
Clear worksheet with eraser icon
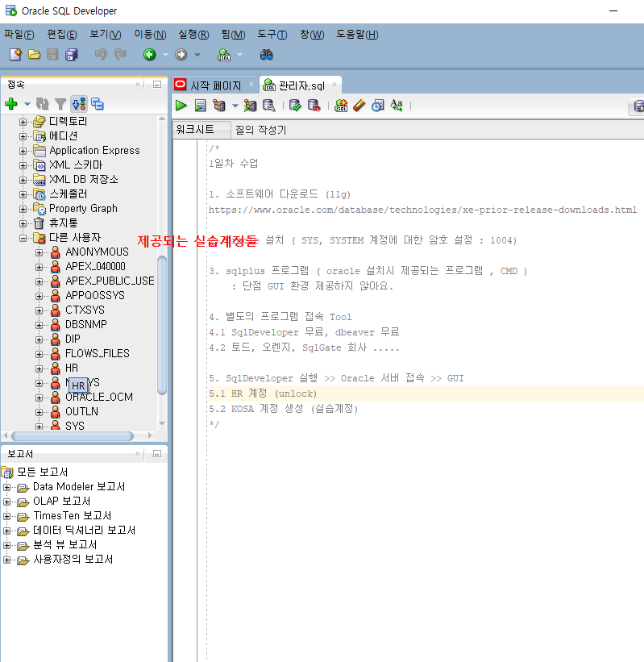359,106
